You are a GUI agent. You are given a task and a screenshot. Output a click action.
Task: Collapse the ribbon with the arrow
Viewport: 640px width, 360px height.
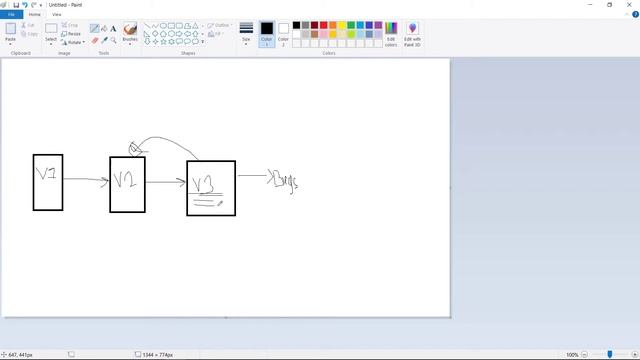click(x=627, y=15)
